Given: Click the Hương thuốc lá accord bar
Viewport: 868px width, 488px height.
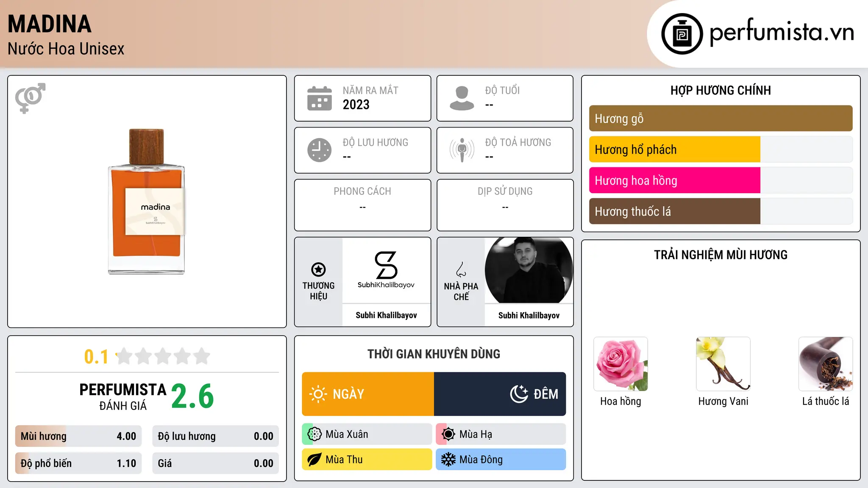Looking at the screenshot, I should coord(721,211).
